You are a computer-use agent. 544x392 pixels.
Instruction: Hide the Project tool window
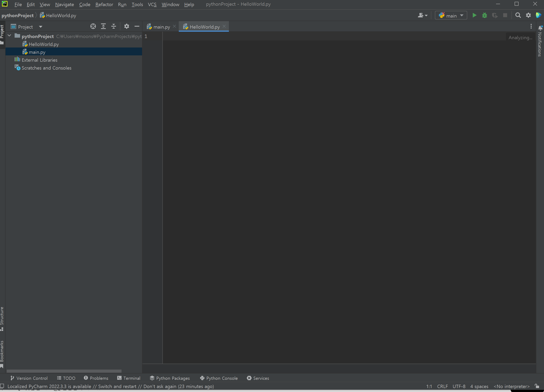(137, 27)
